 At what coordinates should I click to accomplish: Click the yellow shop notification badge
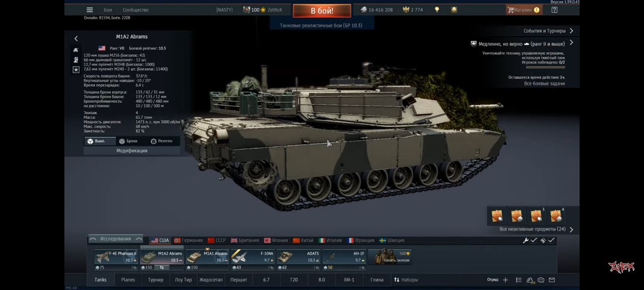tap(536, 10)
